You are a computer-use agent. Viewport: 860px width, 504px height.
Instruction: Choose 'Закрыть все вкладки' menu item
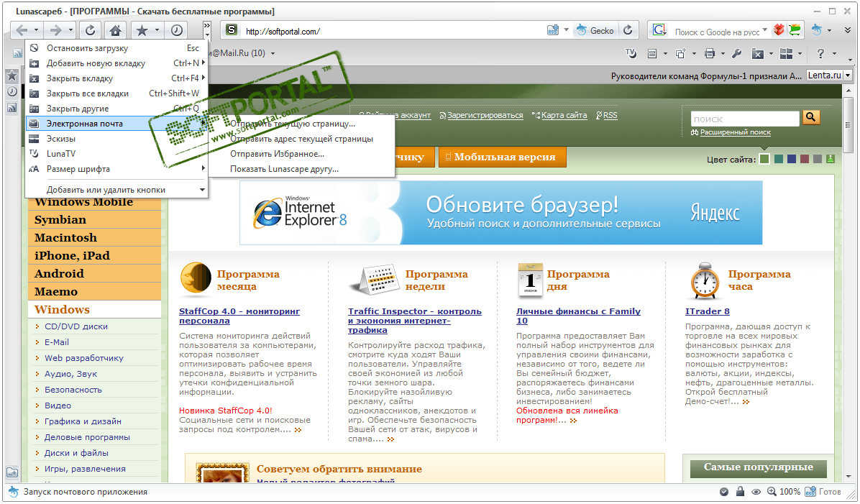pos(116,93)
